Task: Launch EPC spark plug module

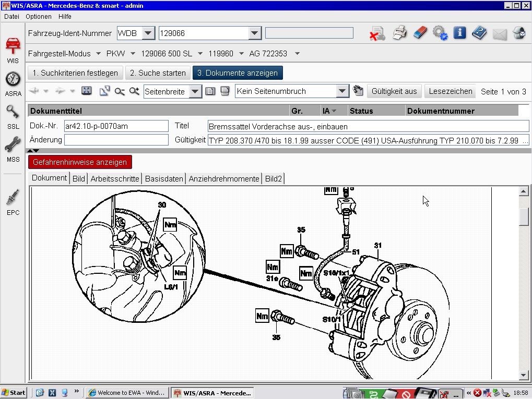Action: coord(13,202)
